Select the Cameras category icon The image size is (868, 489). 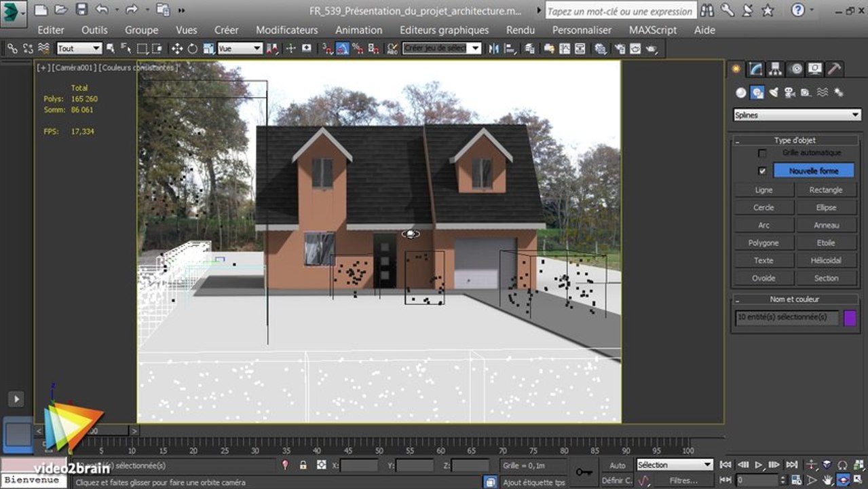[x=790, y=92]
